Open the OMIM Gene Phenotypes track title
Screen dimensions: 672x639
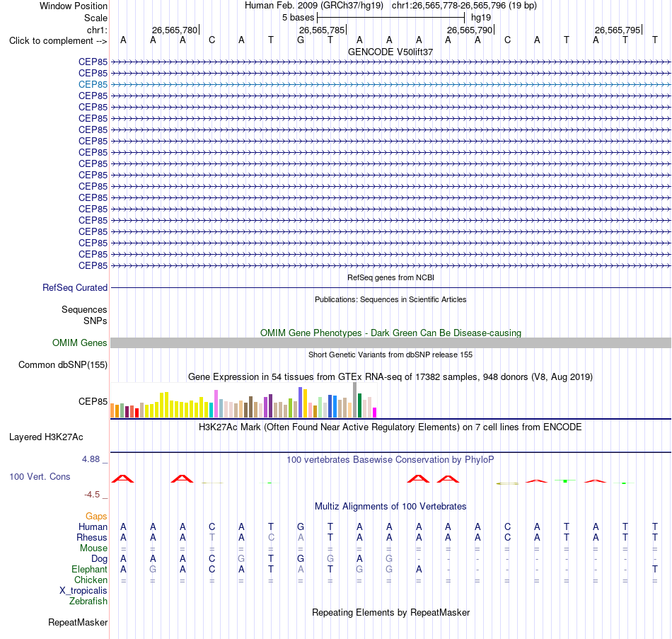click(x=390, y=333)
